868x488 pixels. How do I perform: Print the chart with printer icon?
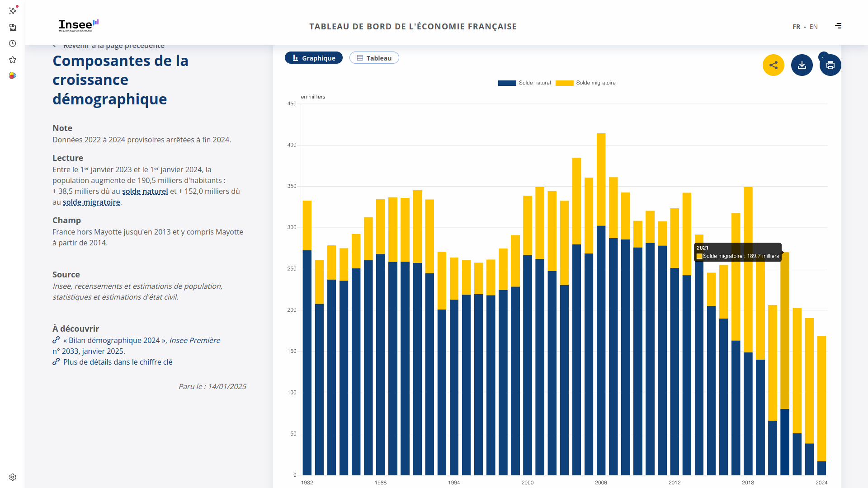(x=830, y=65)
